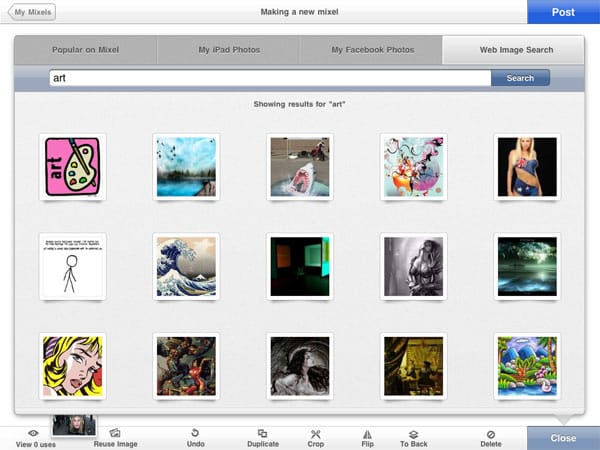Click the View uses eye icon
This screenshot has height=450, width=600.
pos(33,433)
